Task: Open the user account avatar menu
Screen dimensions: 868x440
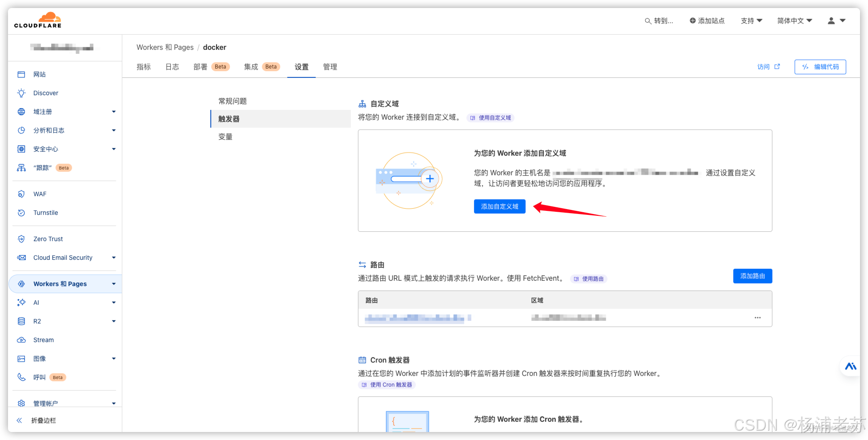Action: [836, 21]
